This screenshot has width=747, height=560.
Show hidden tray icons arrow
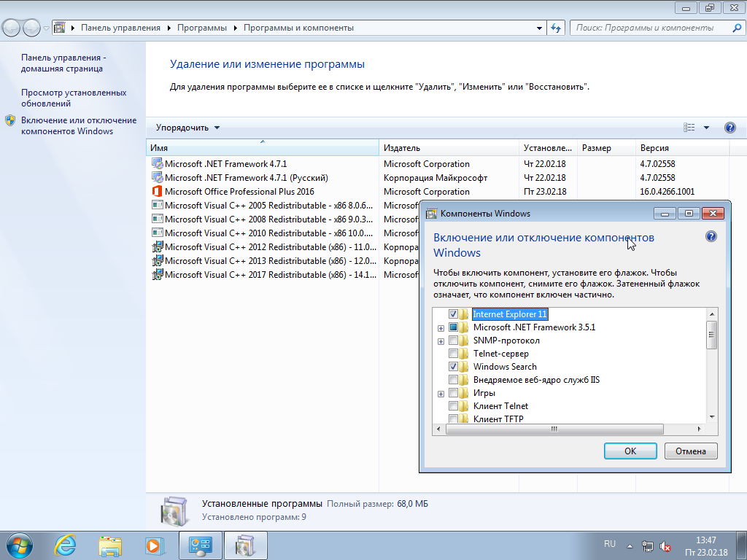(630, 546)
